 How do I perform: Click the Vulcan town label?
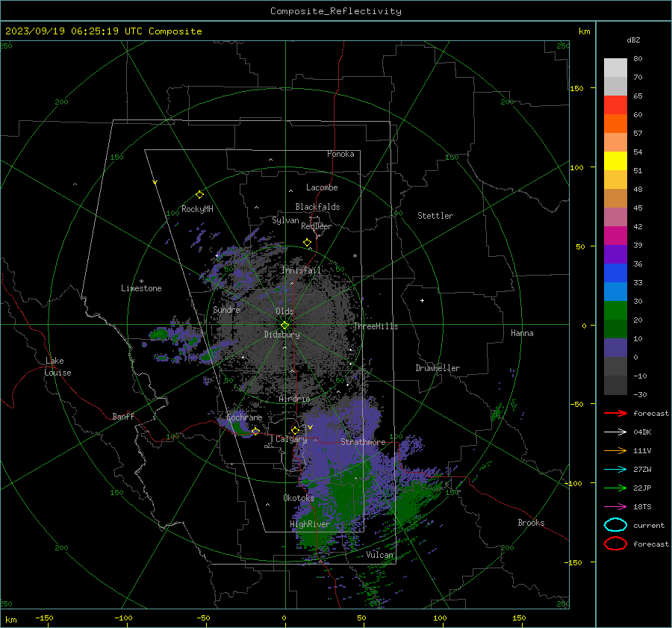380,555
